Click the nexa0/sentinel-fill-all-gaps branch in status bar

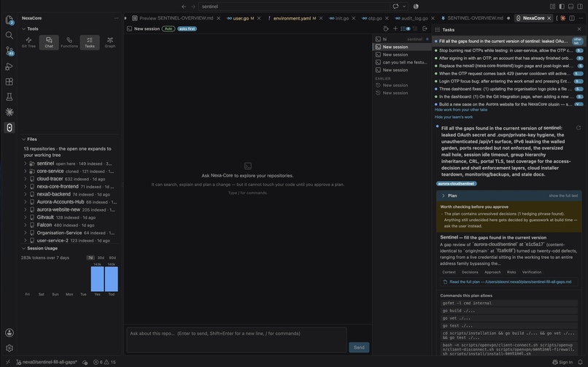click(47, 362)
